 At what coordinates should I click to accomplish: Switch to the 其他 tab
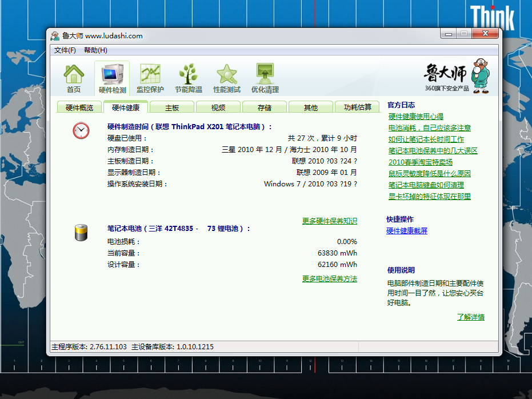point(311,107)
